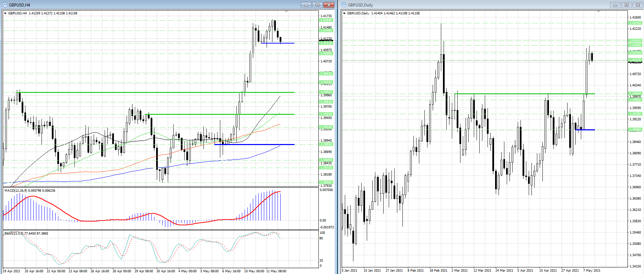
Task: Minimize the GBPUSD,Daily chart window
Action: [615, 5]
